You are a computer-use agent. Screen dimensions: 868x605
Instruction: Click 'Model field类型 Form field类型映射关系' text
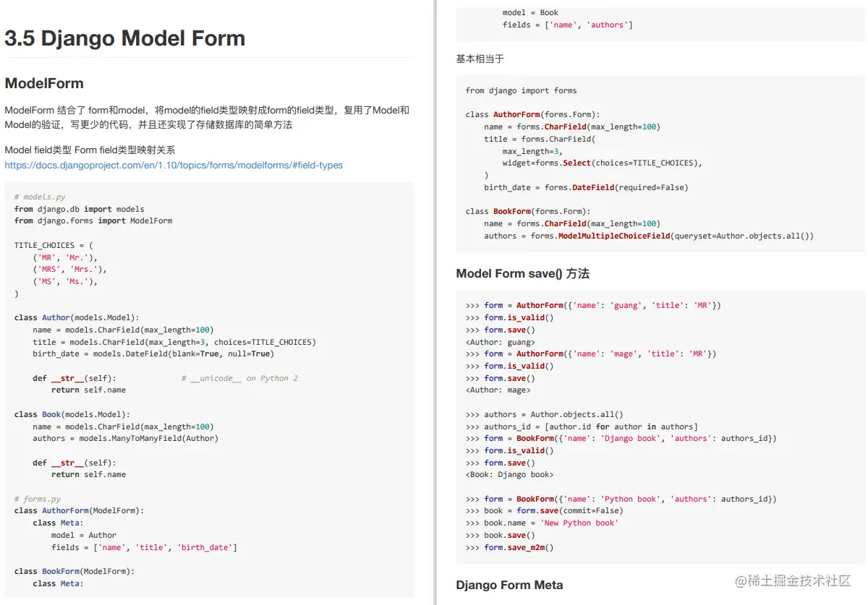point(90,150)
